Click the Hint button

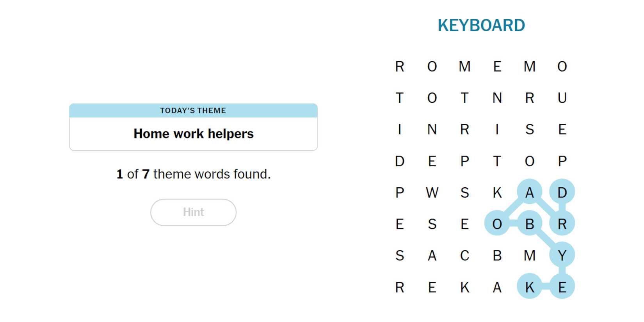(193, 212)
